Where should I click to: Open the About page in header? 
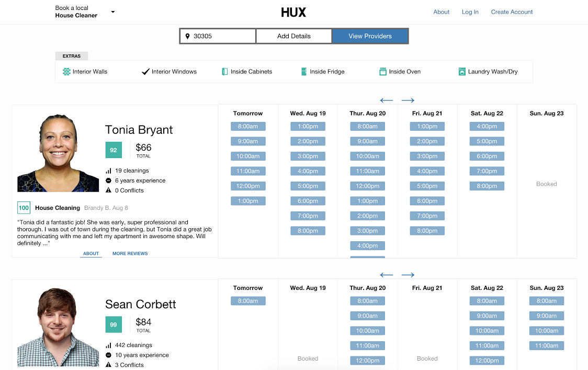coord(441,12)
